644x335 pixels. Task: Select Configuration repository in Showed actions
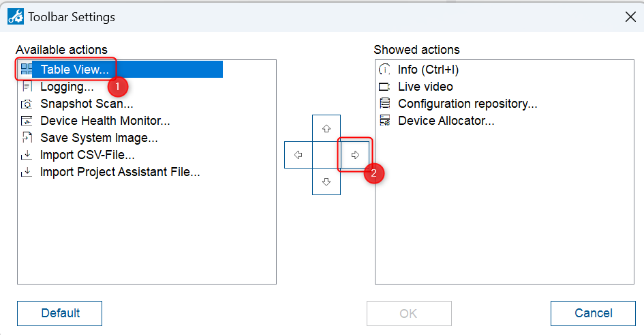tap(467, 104)
